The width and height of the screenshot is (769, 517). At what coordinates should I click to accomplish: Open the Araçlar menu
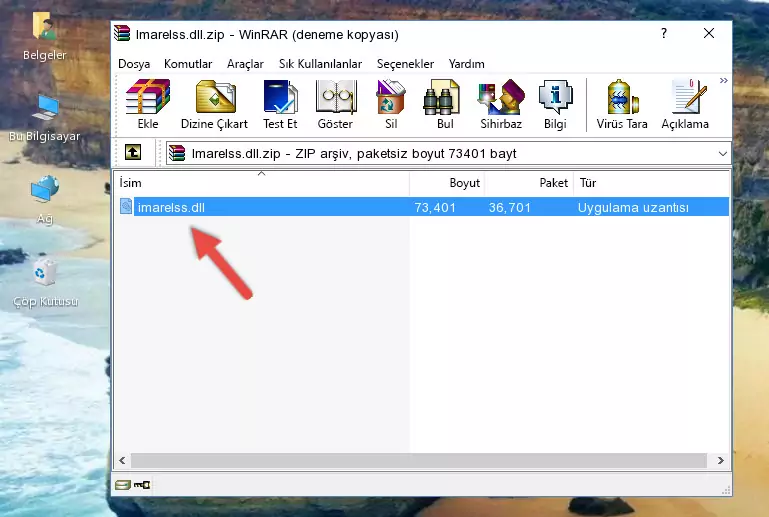point(245,64)
